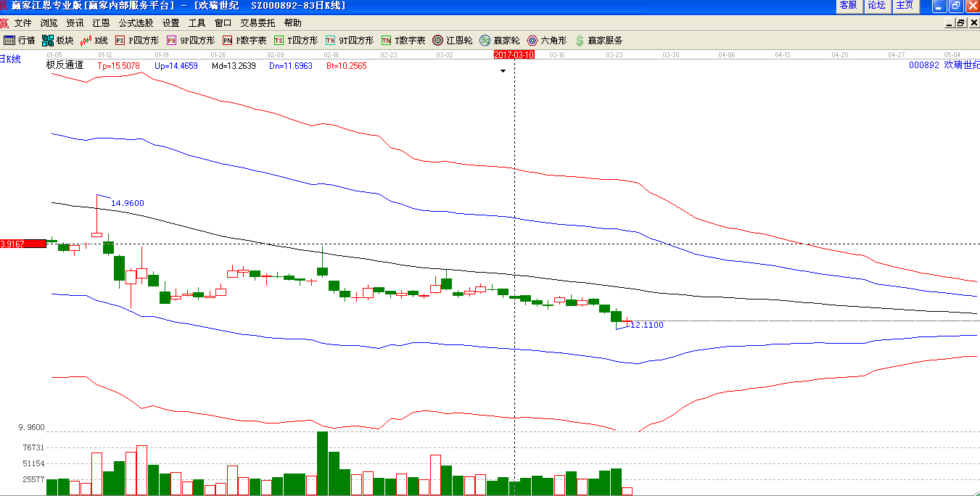Select the P四方形 tool
980x496 pixels.
(x=137, y=41)
